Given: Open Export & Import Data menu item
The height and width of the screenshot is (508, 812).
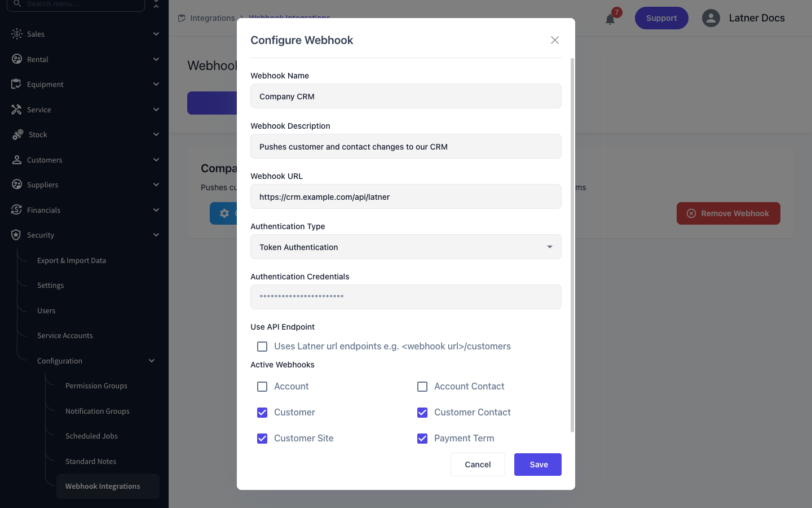Looking at the screenshot, I should click(x=72, y=260).
